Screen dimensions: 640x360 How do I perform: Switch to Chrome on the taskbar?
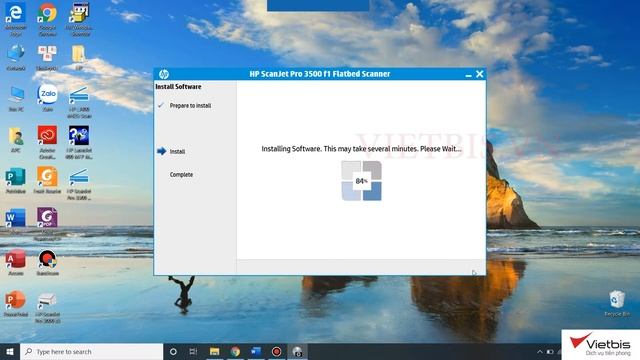[x=235, y=351]
